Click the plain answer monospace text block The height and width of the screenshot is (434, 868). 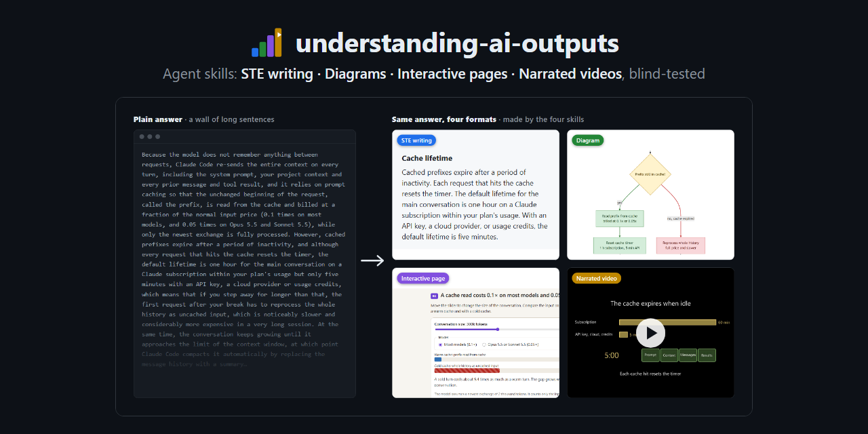coord(242,259)
